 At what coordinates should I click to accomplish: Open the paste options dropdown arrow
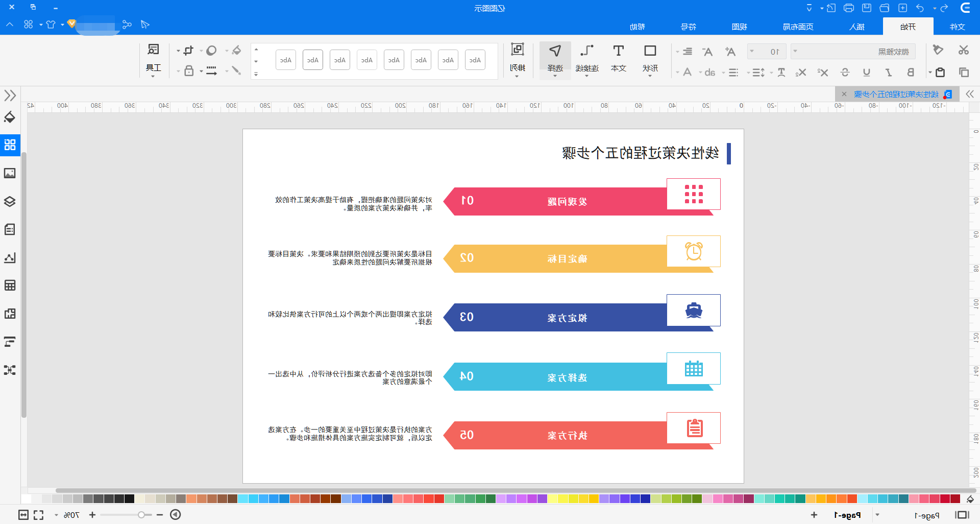(930, 73)
